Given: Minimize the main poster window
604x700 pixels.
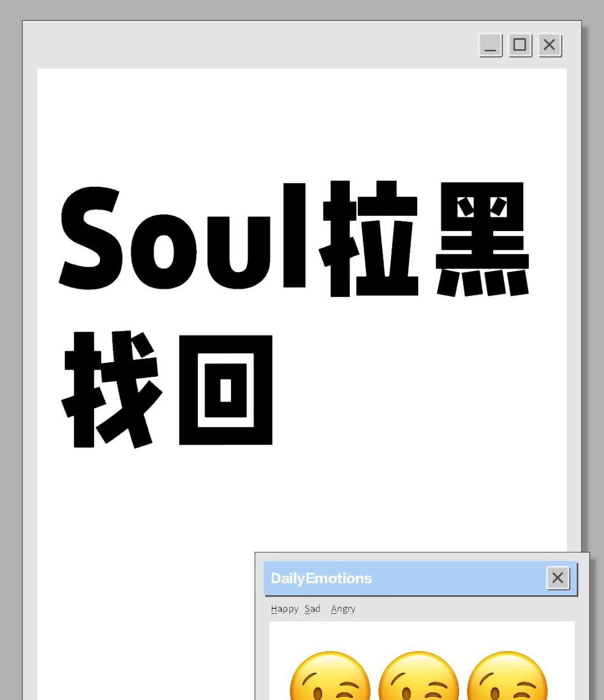Looking at the screenshot, I should tap(490, 45).
